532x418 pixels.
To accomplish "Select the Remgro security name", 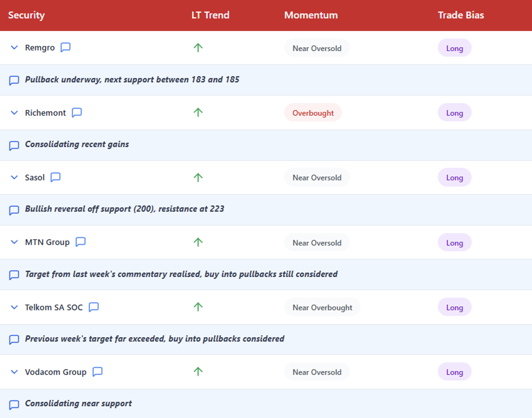I will (x=40, y=48).
